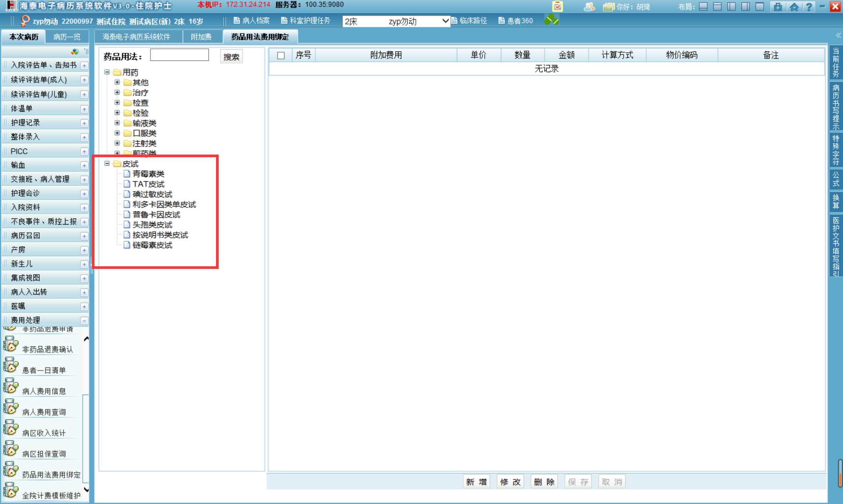Switch to the 附加费 tab
843x504 pixels.
coord(201,37)
